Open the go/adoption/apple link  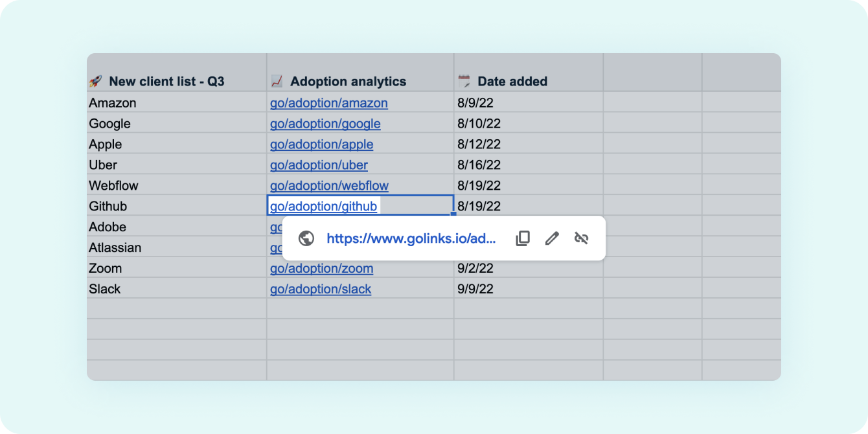click(x=322, y=144)
